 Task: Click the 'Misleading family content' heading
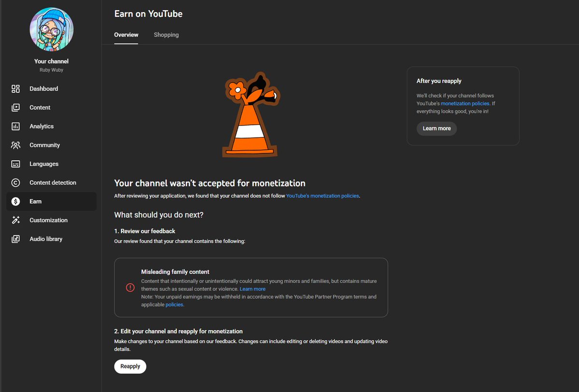175,272
